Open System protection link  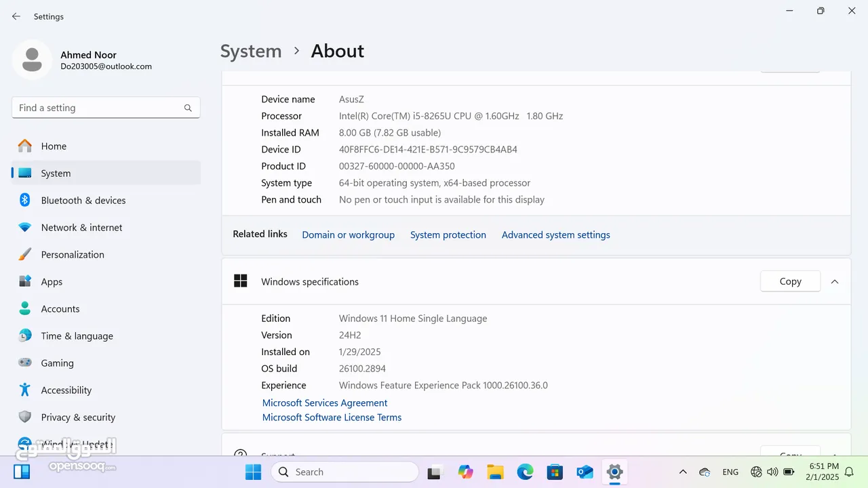click(448, 235)
